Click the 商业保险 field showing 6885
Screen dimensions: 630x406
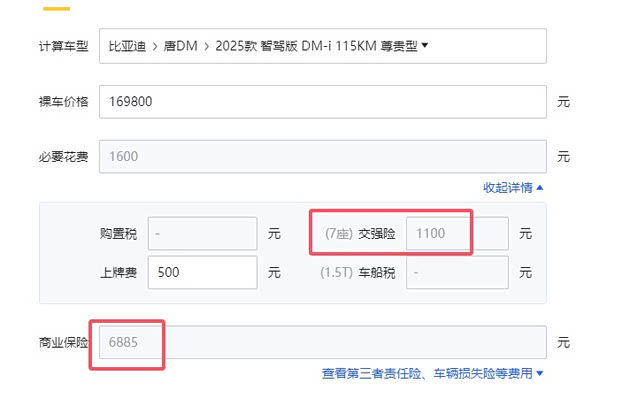click(x=321, y=342)
